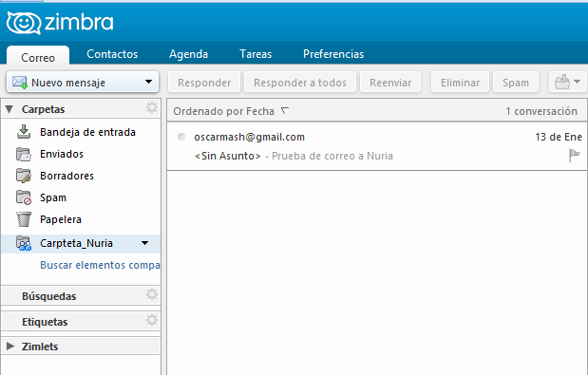Image resolution: width=588 pixels, height=375 pixels.
Task: Click the 1 conversación count
Action: pyautogui.click(x=541, y=111)
